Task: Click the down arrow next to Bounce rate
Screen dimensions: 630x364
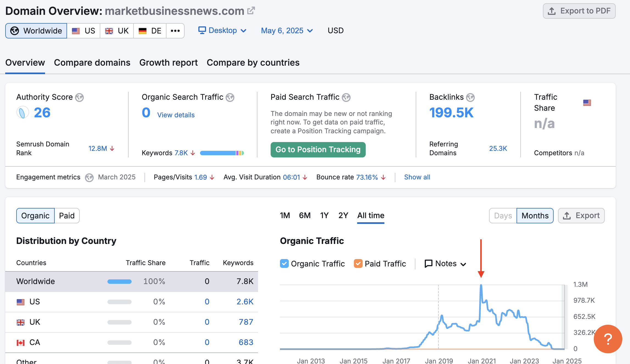Action: [383, 177]
